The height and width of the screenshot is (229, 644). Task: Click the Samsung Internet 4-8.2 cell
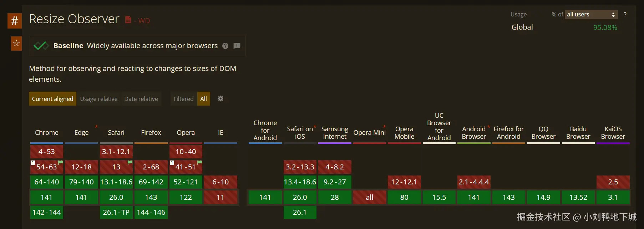pyautogui.click(x=335, y=167)
